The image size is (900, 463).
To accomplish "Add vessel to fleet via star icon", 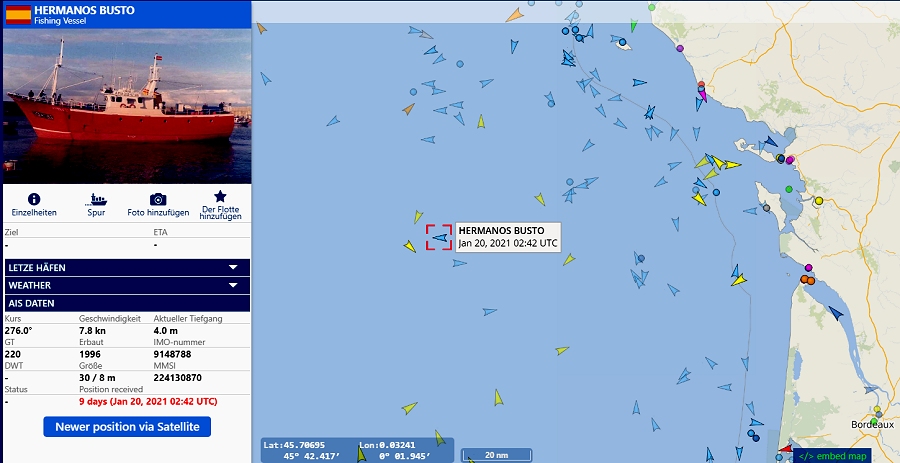I will point(220,197).
